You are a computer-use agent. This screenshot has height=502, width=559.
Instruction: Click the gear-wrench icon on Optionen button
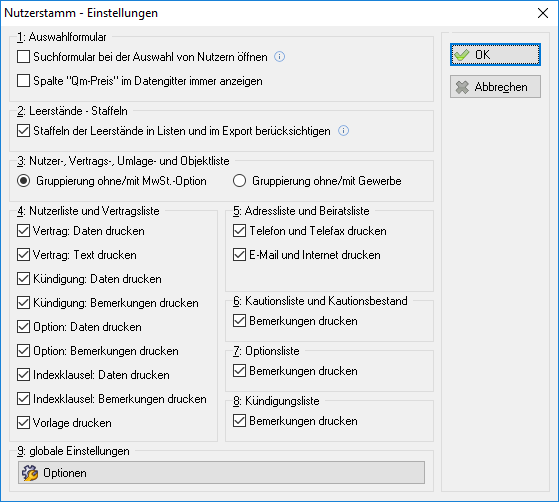tap(30, 473)
